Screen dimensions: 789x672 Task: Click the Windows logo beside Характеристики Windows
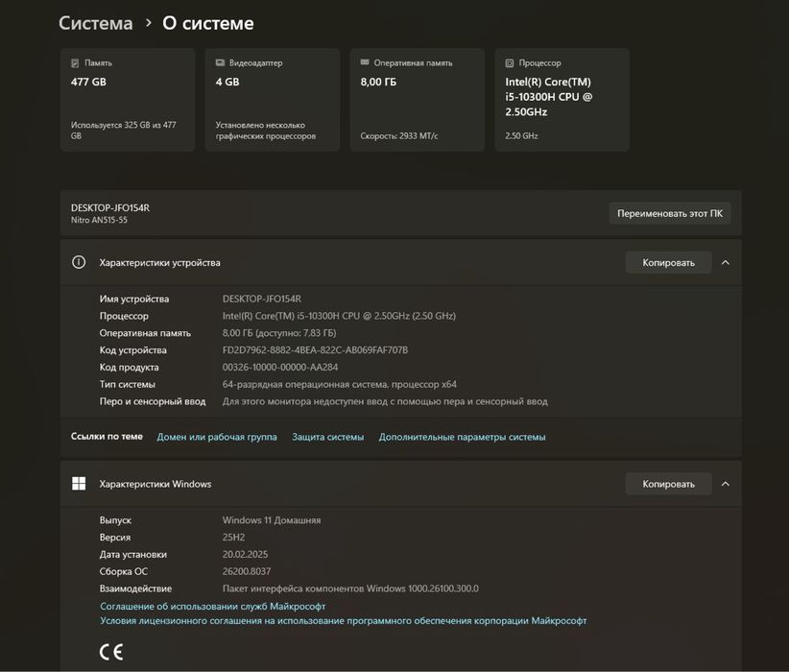79,484
